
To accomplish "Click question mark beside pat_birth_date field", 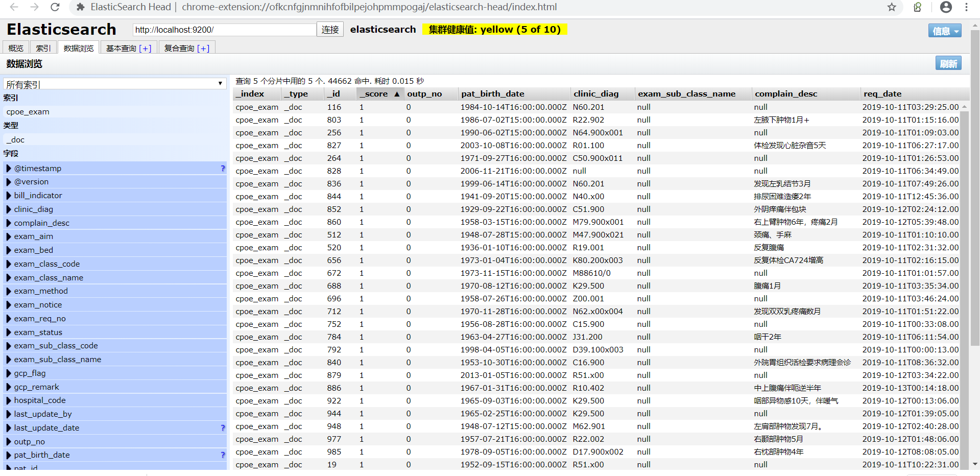I will 223,455.
